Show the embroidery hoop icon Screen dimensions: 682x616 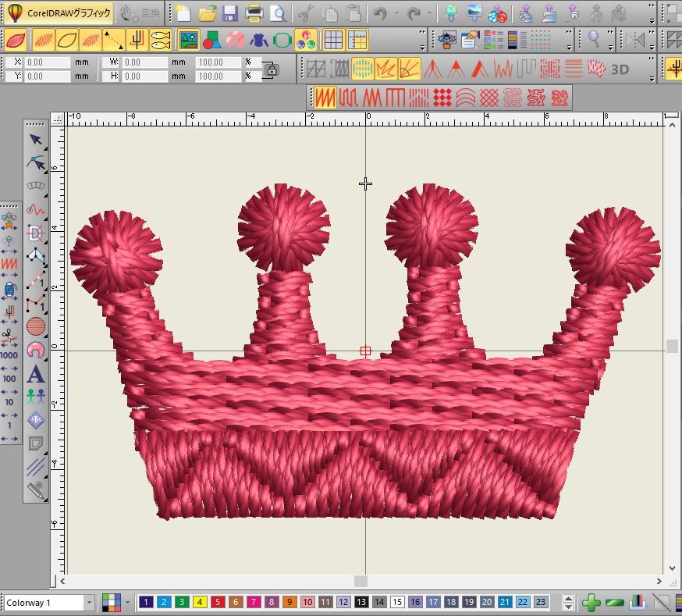click(282, 40)
